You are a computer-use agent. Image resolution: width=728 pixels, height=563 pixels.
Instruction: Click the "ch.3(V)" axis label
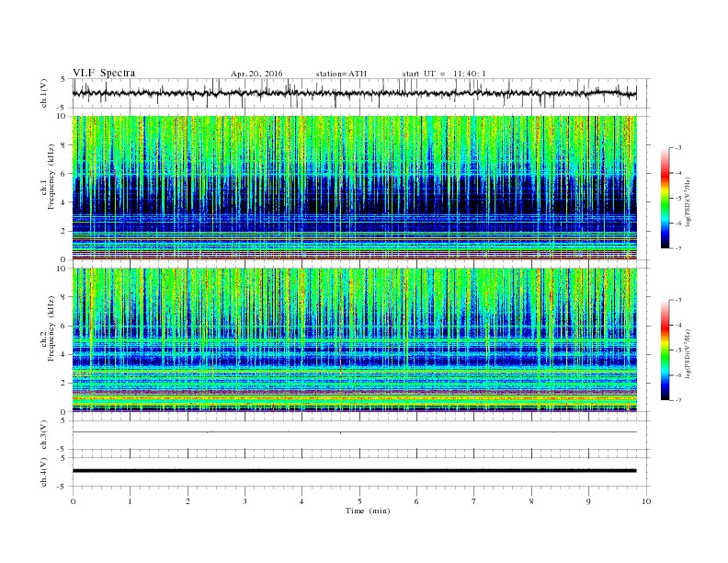tap(44, 435)
